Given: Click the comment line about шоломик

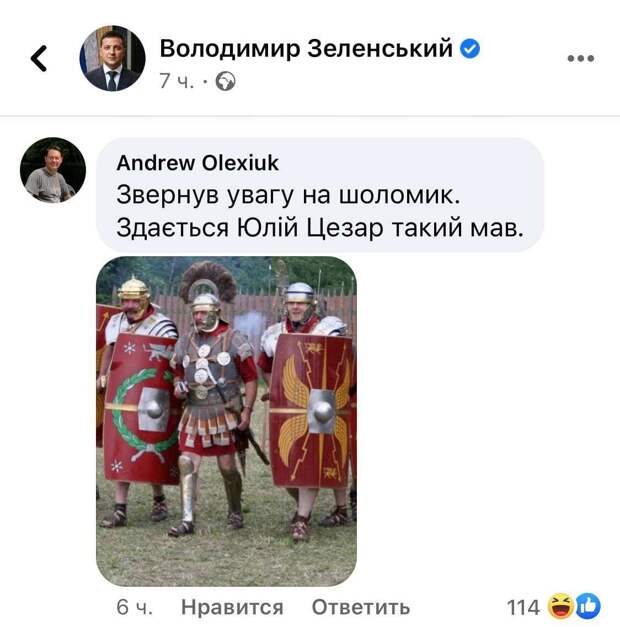Looking at the screenshot, I should tap(288, 196).
